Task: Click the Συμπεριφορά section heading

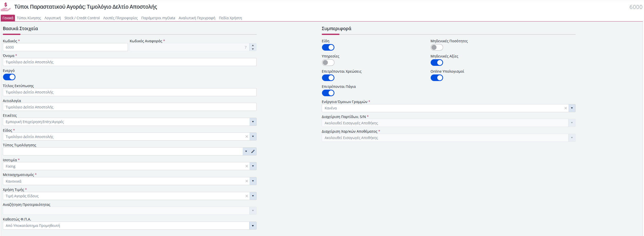Action: pos(336,29)
